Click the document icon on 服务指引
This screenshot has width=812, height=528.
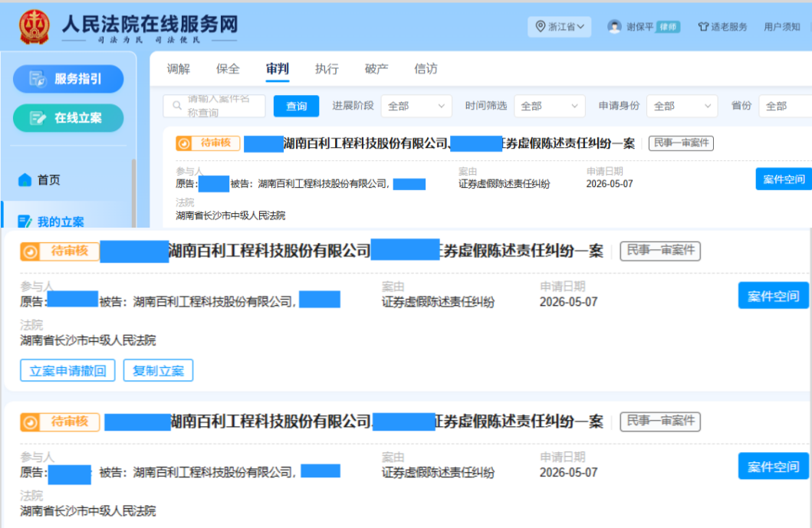coord(38,79)
